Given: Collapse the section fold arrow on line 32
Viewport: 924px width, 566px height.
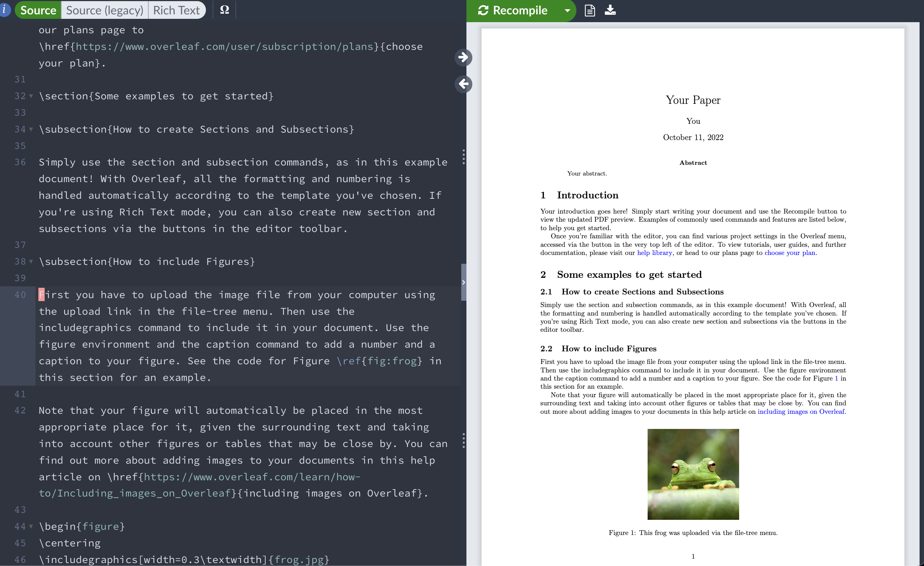Looking at the screenshot, I should (31, 96).
